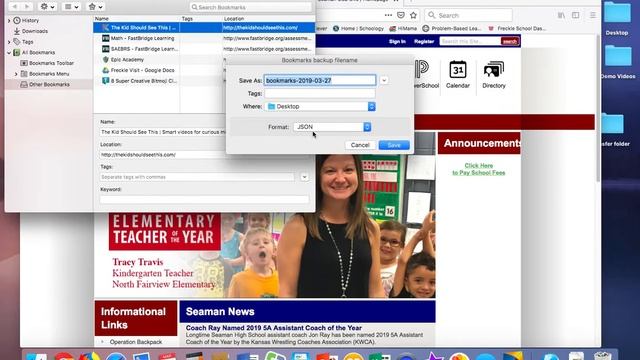Open Problem-Based Learning bookmark
Screen dimensions: 640x360
451,29
